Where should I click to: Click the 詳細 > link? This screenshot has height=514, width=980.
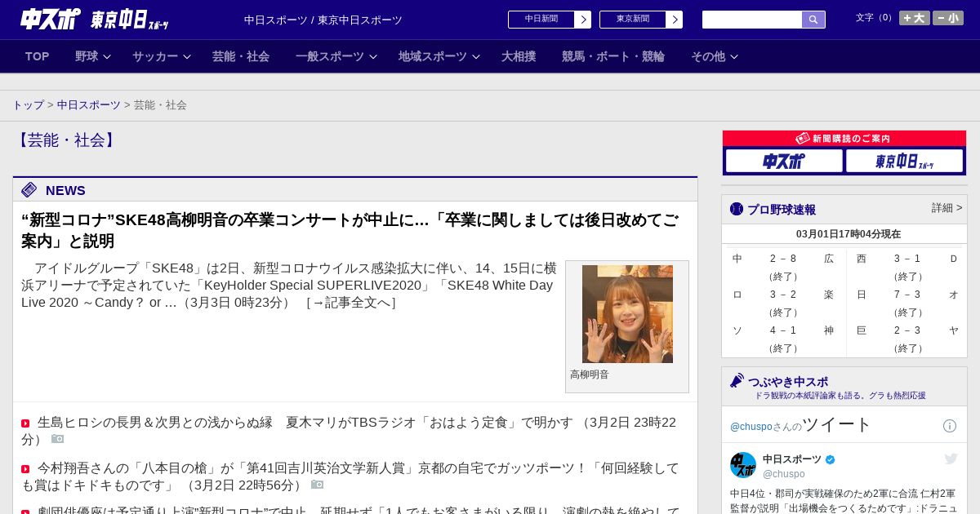947,208
